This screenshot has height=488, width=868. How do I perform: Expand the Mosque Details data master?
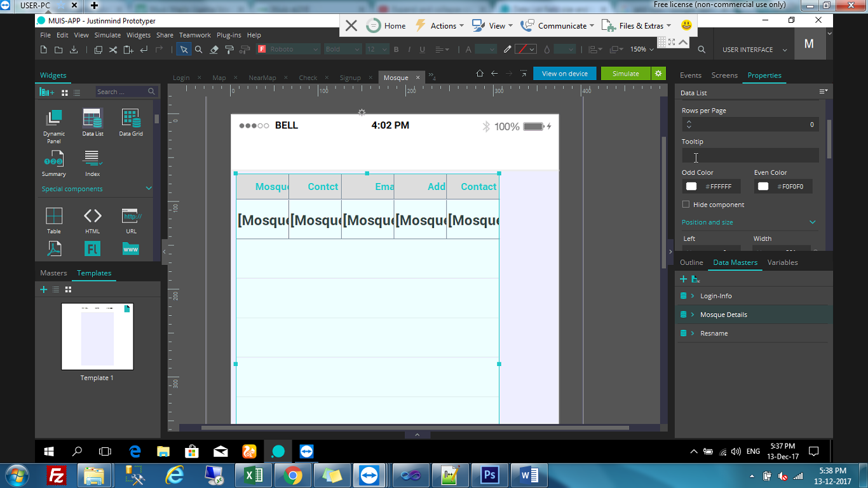693,315
